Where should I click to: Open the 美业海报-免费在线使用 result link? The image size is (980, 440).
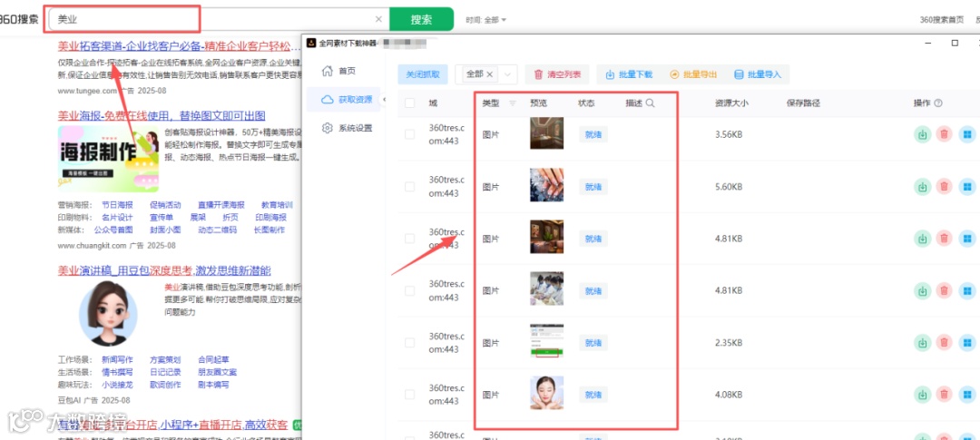pyautogui.click(x=162, y=115)
